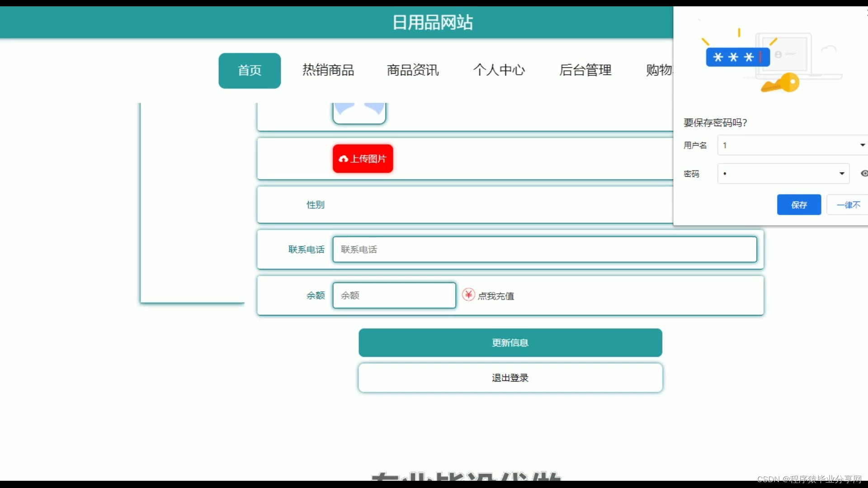Screen dimensions: 868x488
Task: Save password with 保存 button
Action: (x=799, y=205)
